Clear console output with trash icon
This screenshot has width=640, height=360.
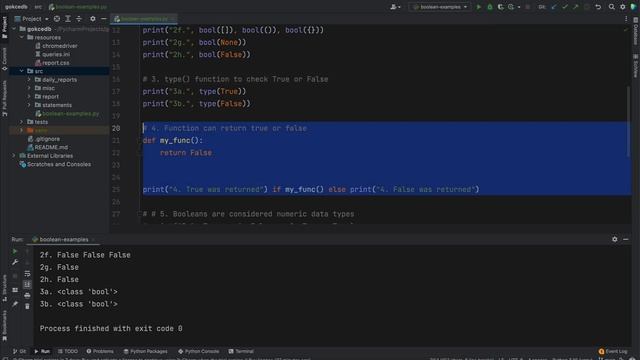point(27,306)
